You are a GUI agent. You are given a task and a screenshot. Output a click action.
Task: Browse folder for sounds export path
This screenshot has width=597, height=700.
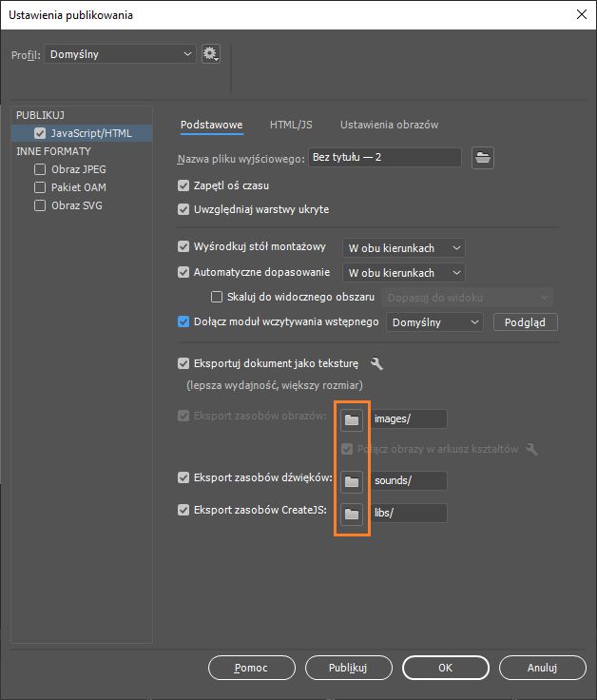point(352,481)
